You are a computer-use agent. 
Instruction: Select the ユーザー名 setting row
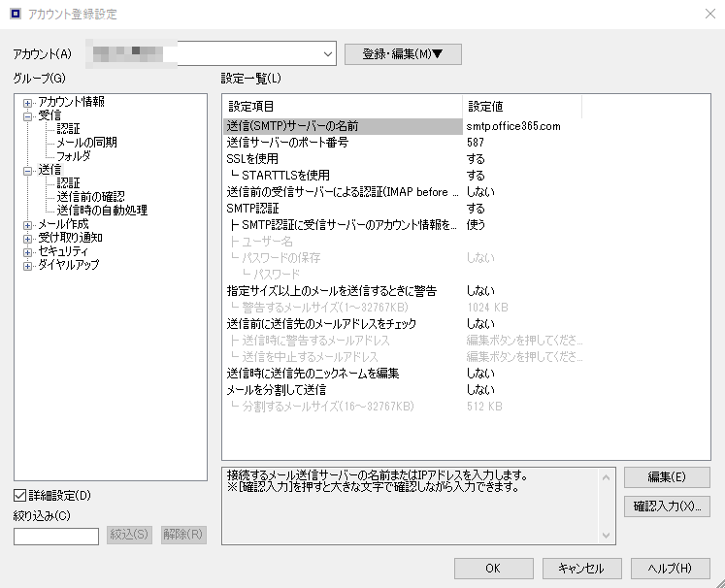[343, 242]
